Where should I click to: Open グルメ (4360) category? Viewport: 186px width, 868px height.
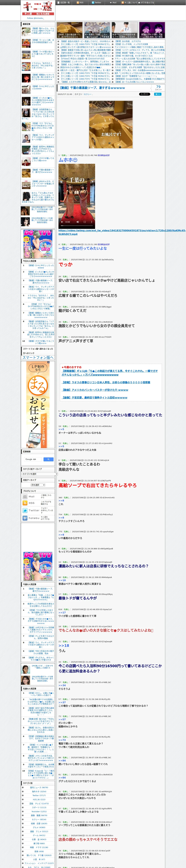pos(39,827)
